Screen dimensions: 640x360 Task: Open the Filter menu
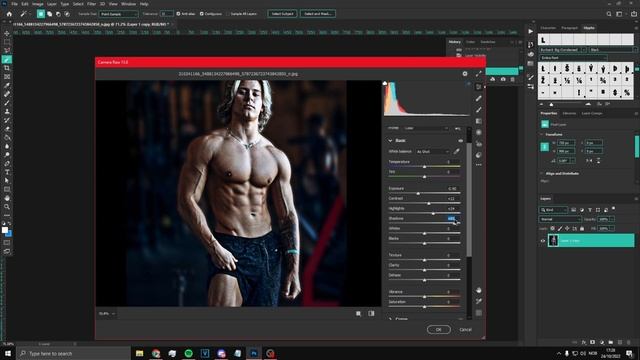[91, 4]
